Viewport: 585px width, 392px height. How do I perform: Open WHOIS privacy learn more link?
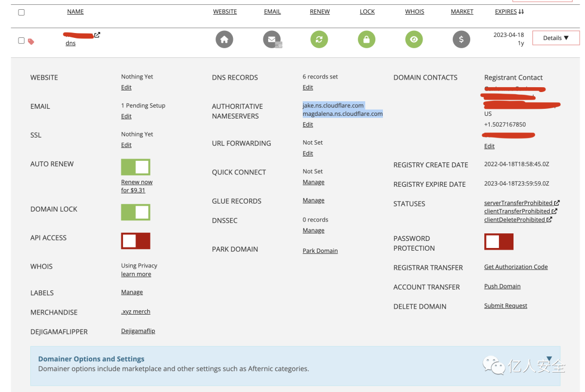[x=136, y=274]
